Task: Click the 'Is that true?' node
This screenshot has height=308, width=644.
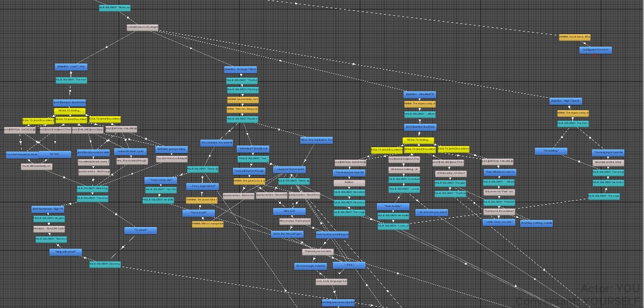Action: tap(253, 149)
